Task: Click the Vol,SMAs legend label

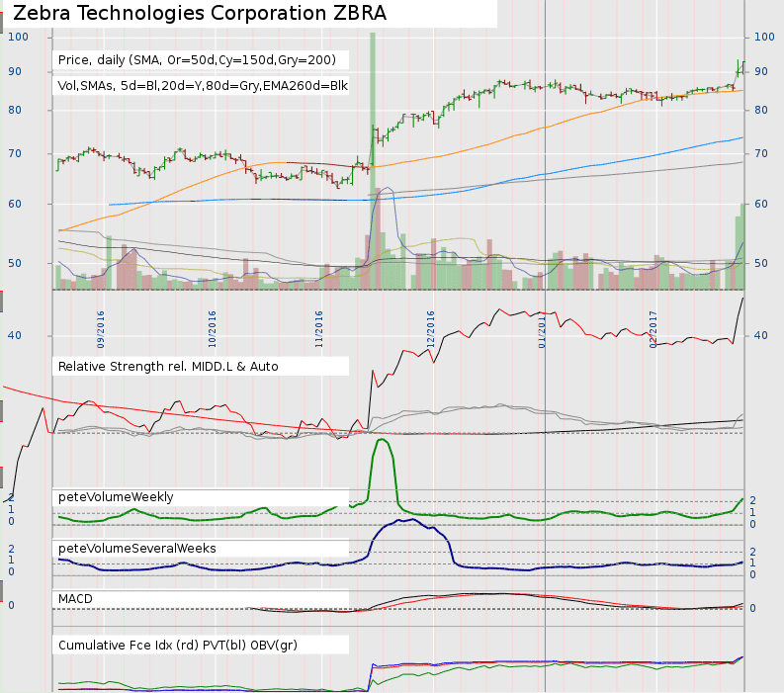Action: coord(203,85)
